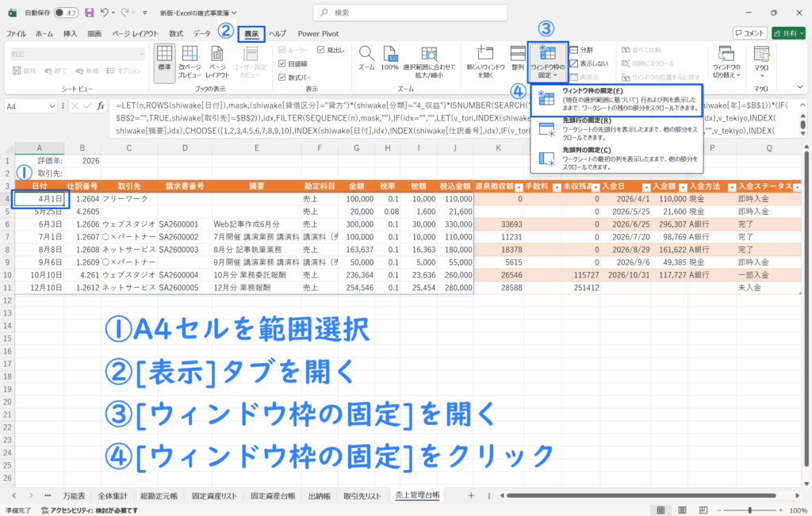Click the 整列 arrange windows icon
The image size is (812, 516).
click(x=518, y=61)
